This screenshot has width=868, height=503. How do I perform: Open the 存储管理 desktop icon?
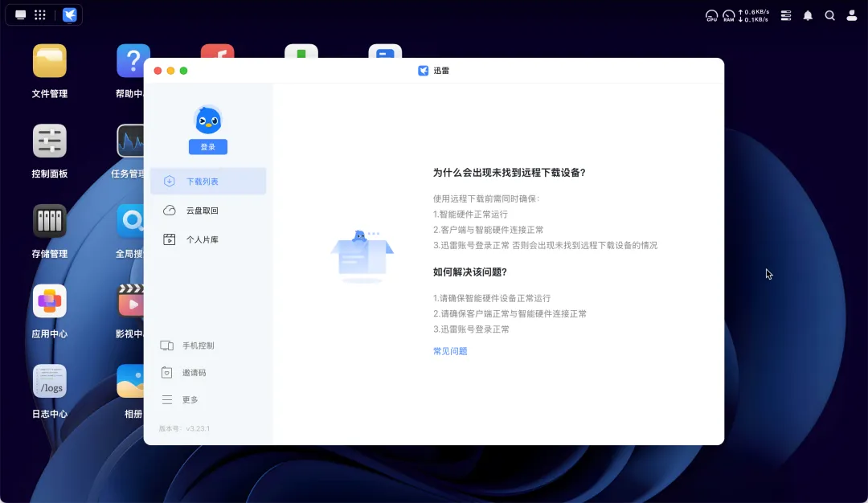tap(49, 221)
